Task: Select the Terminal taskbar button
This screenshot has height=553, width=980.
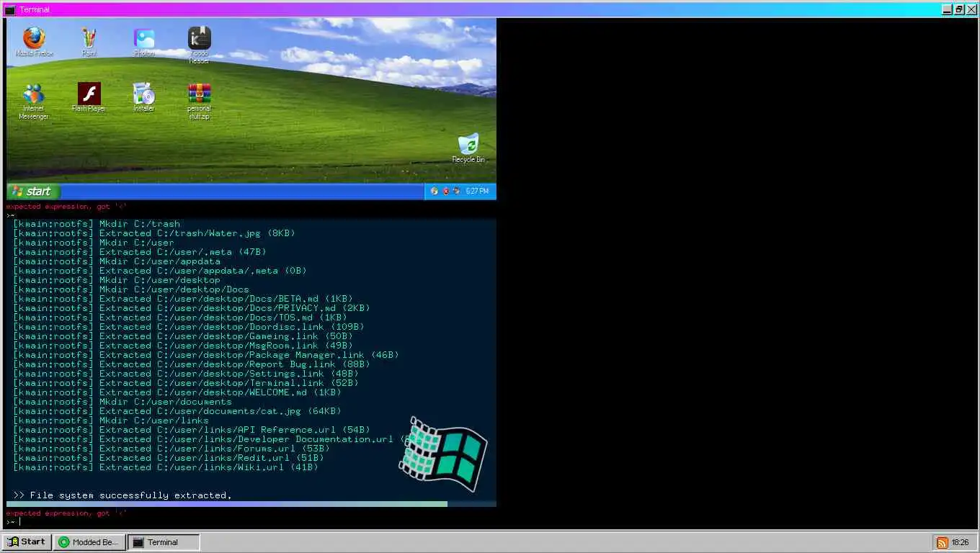Action: tap(164, 542)
